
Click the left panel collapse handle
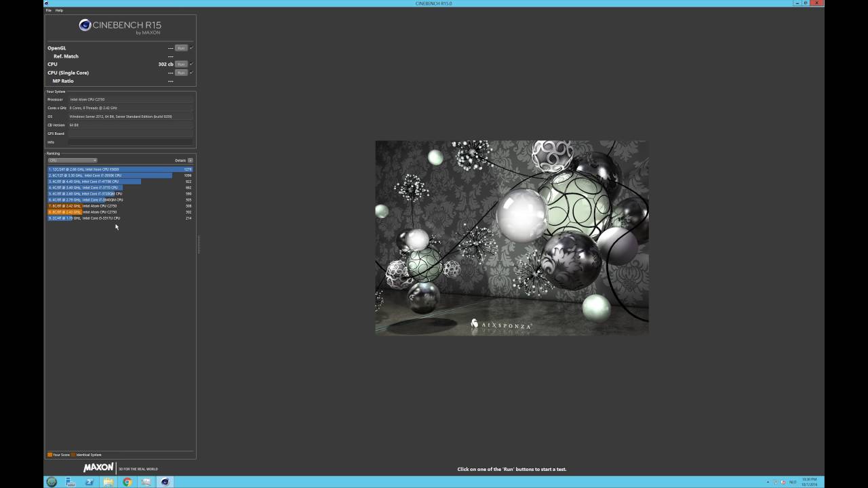point(199,245)
